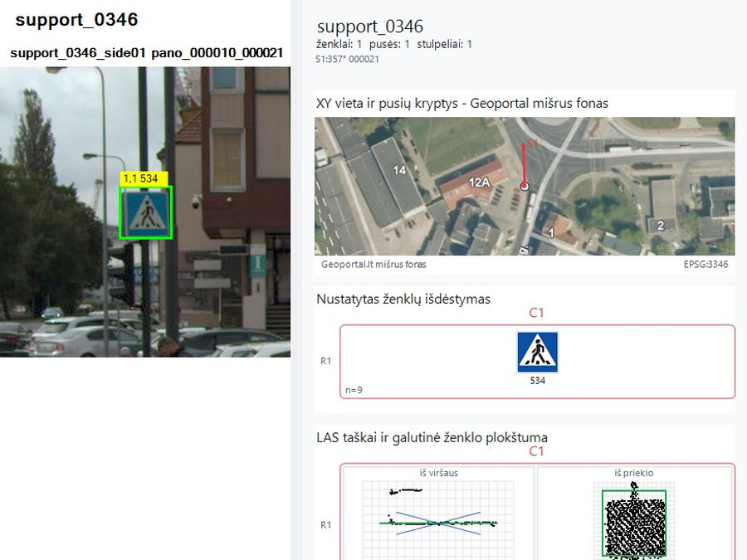Click 'LAS taškai ir galutinė ženklo plokštuma' title
747x560 pixels.
click(432, 437)
